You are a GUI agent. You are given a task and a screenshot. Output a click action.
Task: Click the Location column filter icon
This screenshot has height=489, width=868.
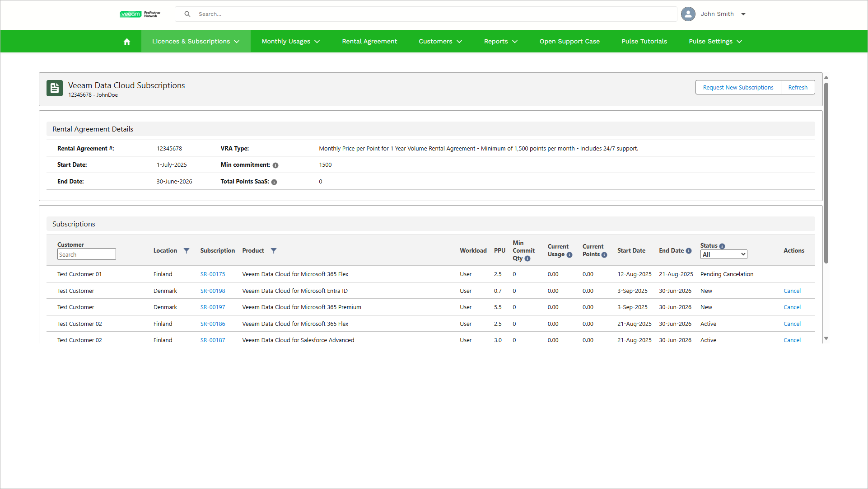pos(187,251)
